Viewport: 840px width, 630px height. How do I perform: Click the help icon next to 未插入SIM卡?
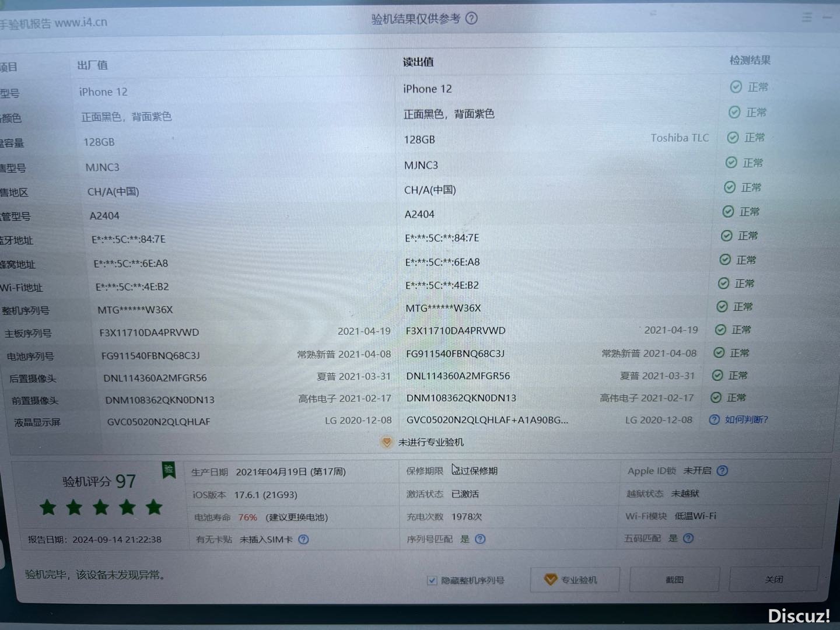tap(303, 539)
